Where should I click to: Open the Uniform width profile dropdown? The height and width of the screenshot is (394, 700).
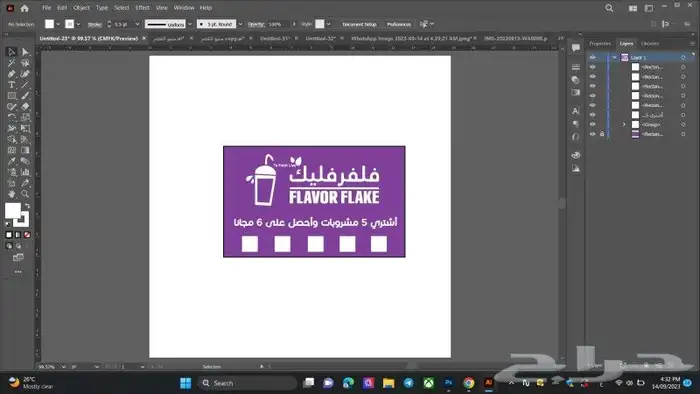pos(190,24)
